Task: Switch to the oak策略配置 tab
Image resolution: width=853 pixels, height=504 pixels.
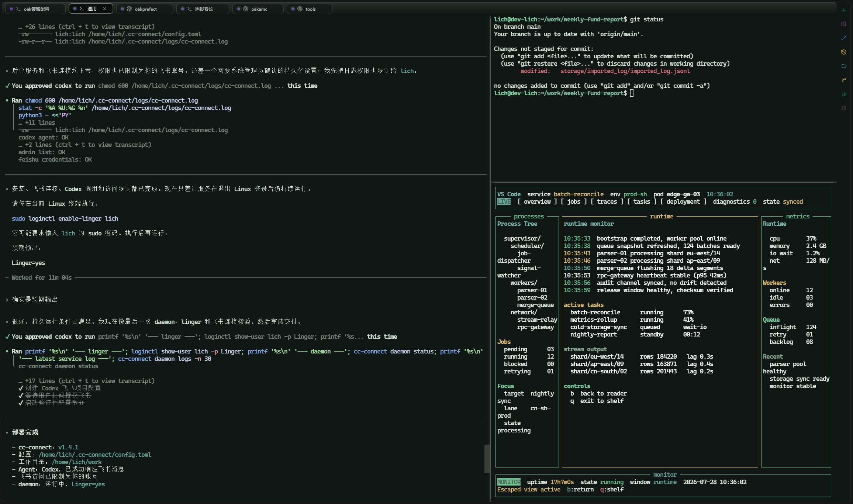Action: [35, 9]
